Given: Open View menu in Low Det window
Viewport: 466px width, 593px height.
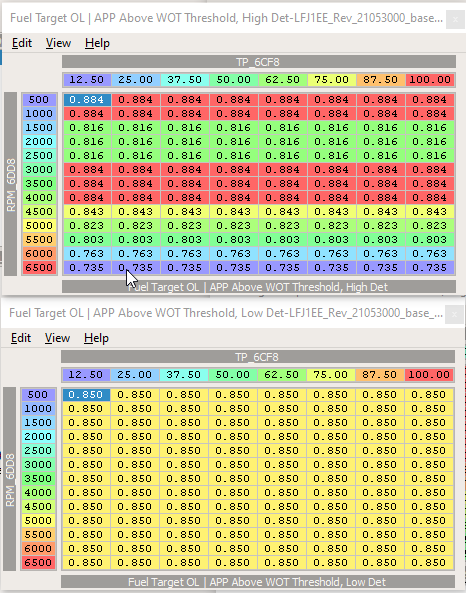Looking at the screenshot, I should pyautogui.click(x=57, y=338).
